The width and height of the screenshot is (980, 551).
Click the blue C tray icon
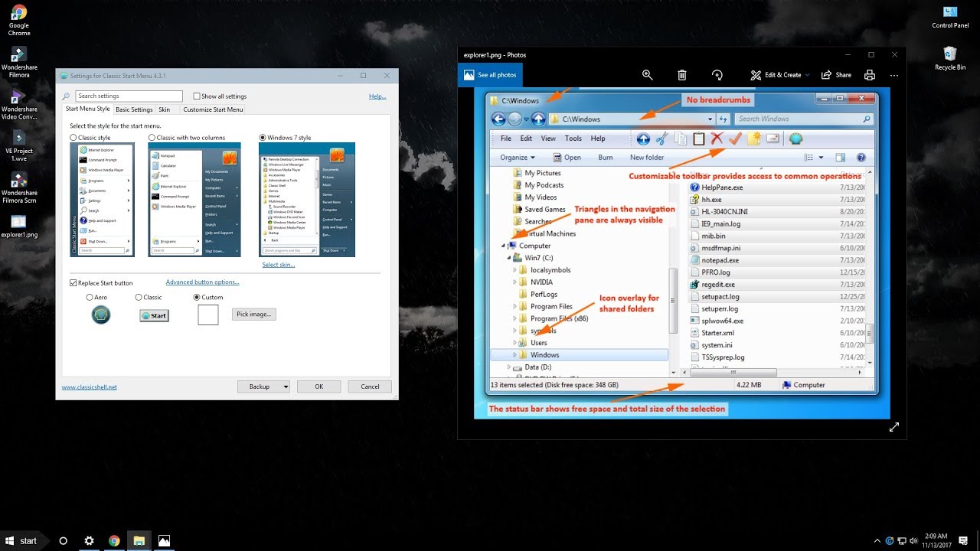891,540
